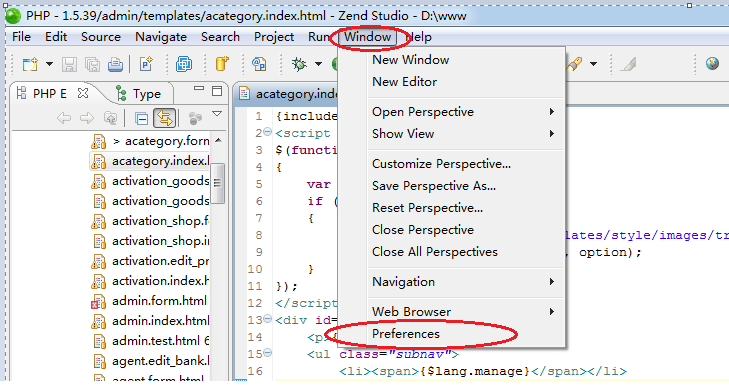Maximize the PHP Explorer panel
The height and width of the screenshot is (388, 729).
point(217,91)
